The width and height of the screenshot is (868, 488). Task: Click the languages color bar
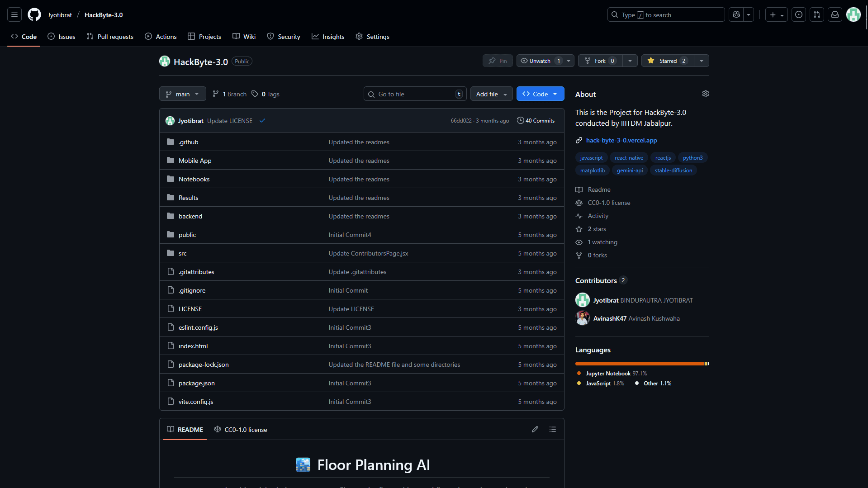(641, 364)
